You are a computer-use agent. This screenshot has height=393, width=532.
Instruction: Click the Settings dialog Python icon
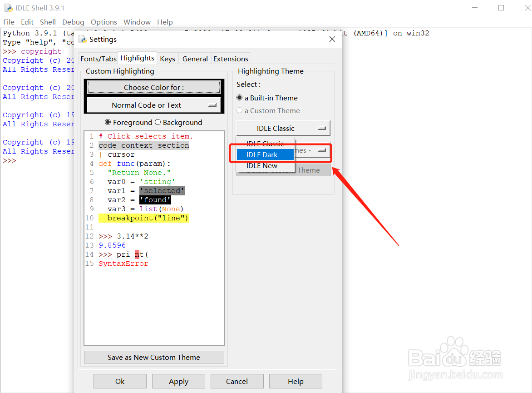coord(83,40)
